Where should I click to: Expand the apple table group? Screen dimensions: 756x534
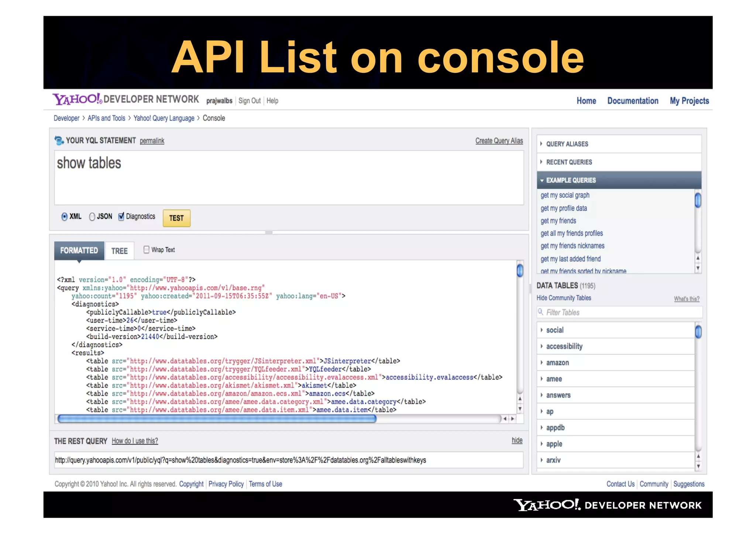click(x=616, y=444)
